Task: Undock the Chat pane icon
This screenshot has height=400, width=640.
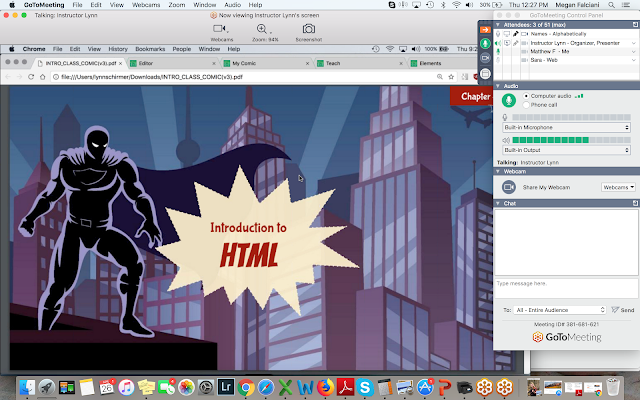Action: pyautogui.click(x=636, y=203)
